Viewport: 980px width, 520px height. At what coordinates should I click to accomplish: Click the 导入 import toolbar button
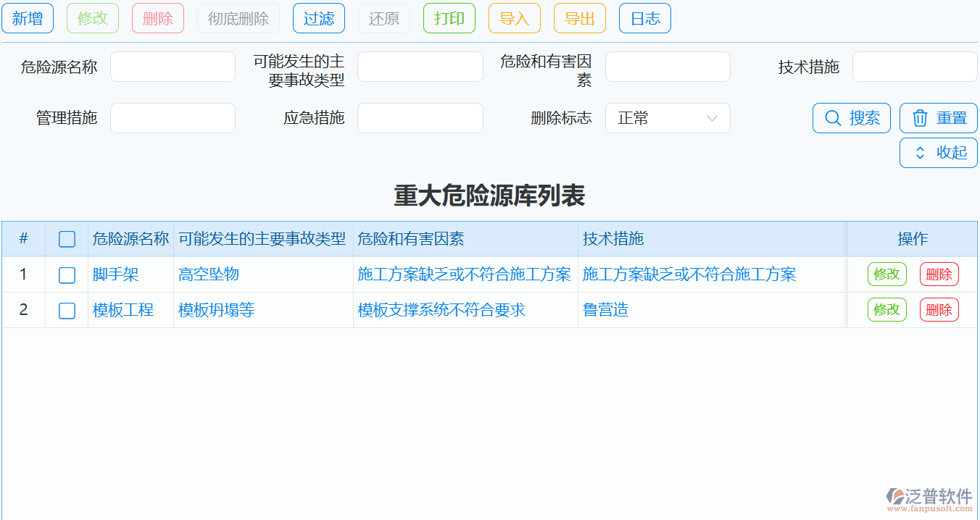[x=514, y=18]
